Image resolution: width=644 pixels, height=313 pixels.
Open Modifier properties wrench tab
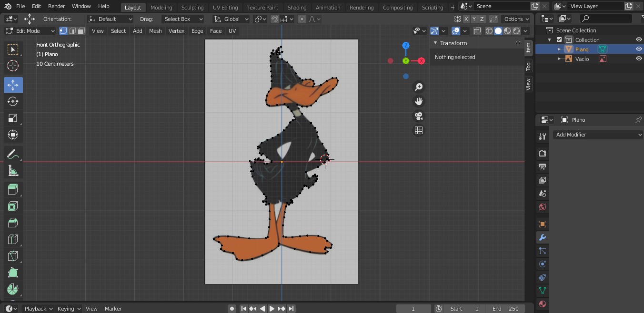pos(542,237)
